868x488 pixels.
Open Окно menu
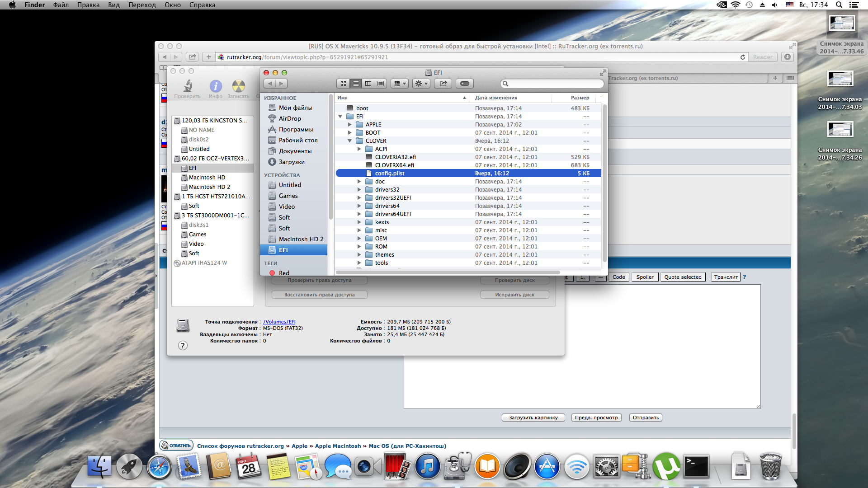(x=173, y=5)
